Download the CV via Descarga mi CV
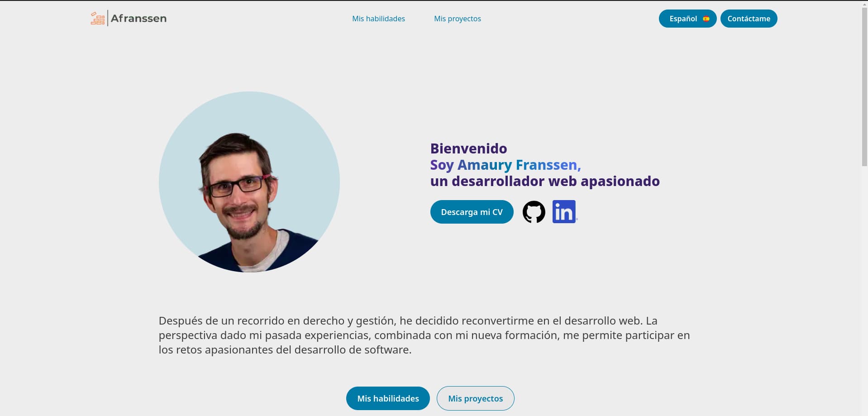 472,212
